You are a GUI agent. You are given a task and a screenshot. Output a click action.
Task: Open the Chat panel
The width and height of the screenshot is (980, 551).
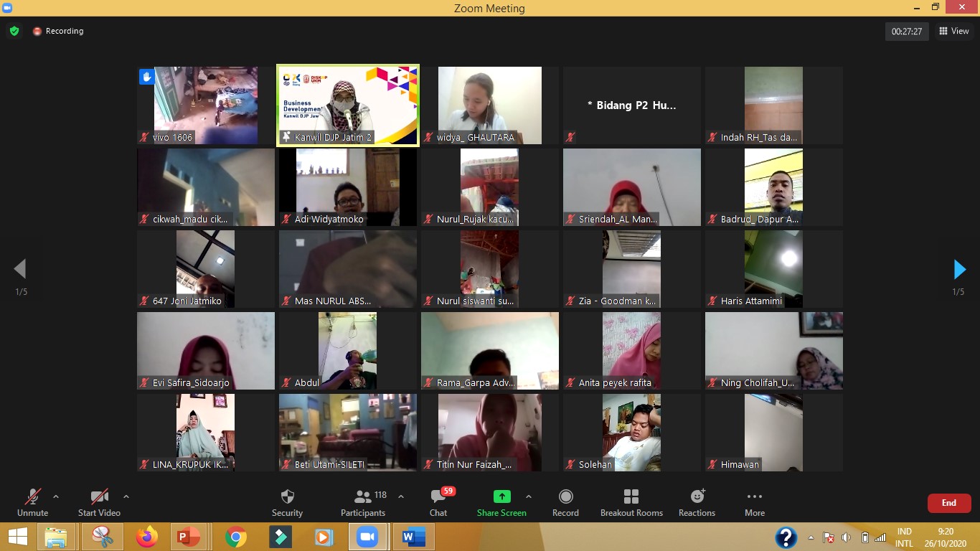click(438, 497)
